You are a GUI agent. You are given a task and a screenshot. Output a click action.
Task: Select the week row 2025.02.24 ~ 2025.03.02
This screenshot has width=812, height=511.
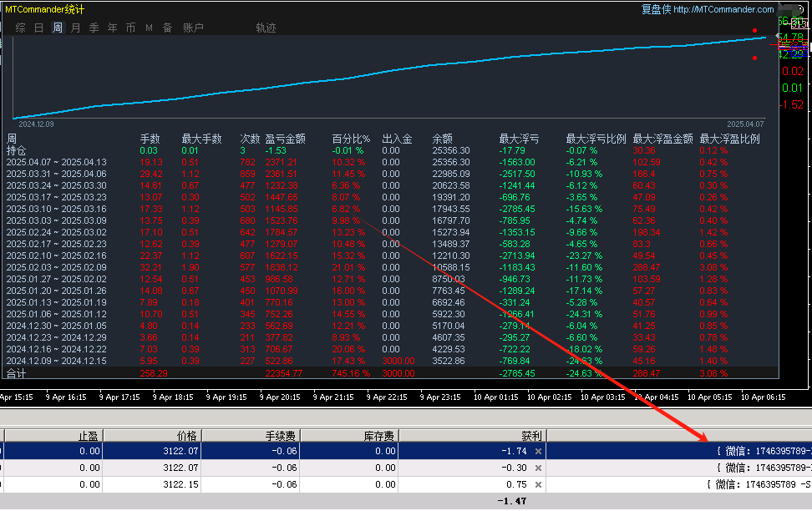tap(390, 232)
